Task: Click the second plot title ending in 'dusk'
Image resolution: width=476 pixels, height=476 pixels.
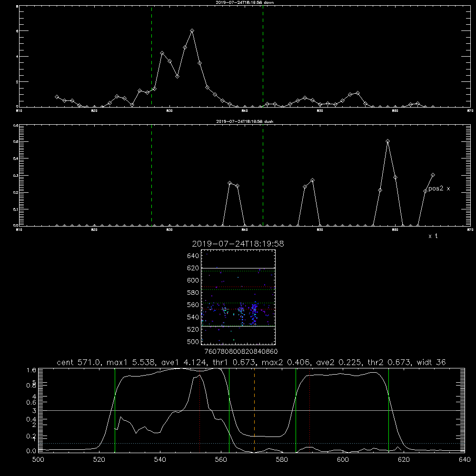Action: 245,121
